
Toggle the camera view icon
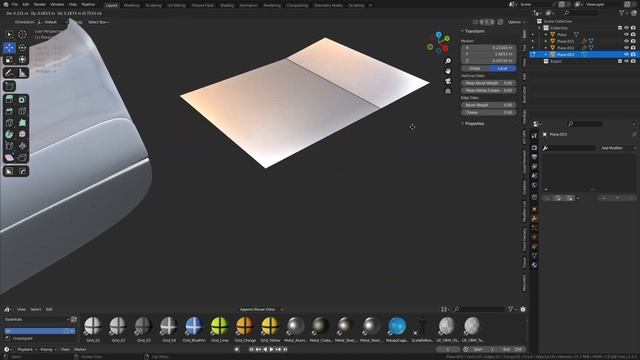(x=448, y=81)
